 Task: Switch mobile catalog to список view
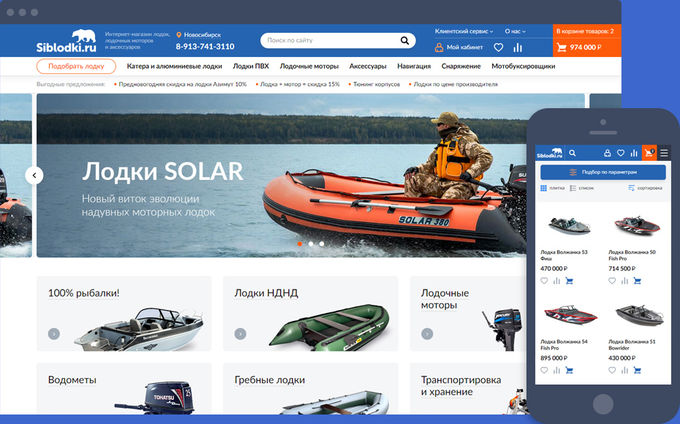(x=588, y=188)
